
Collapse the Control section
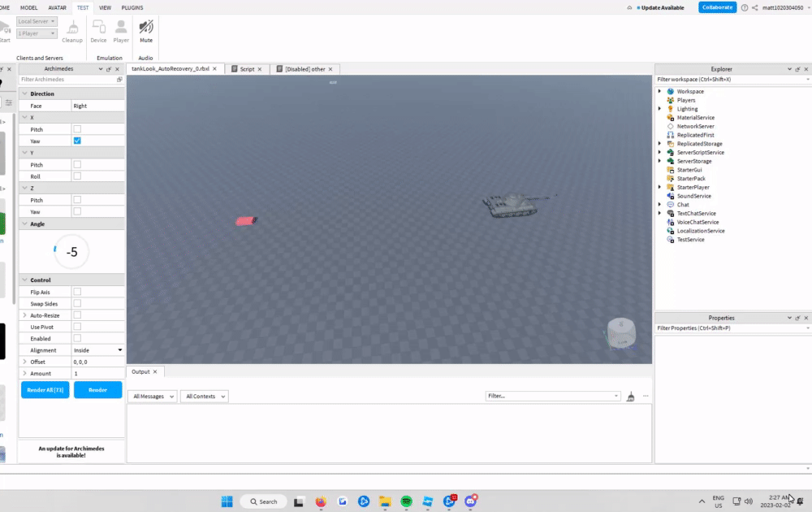(24, 280)
